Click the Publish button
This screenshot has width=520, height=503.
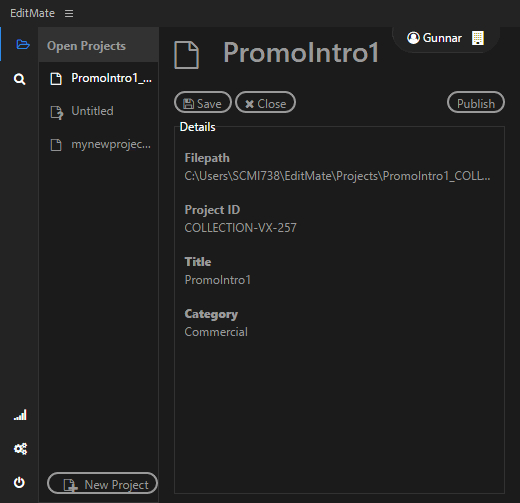click(476, 102)
